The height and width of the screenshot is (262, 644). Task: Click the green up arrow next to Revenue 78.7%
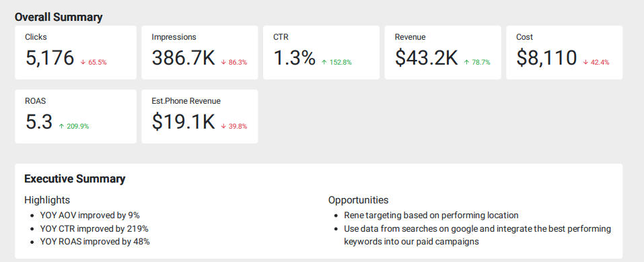(466, 63)
